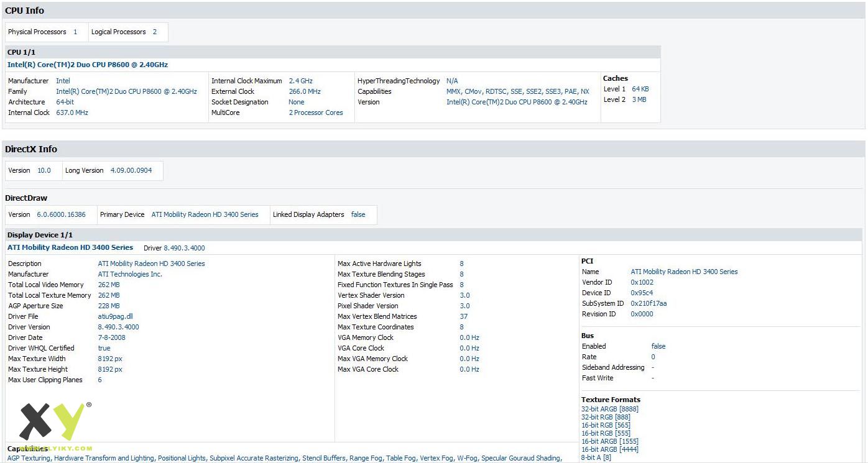
Task: Click the CPU 1/1 header bar
Action: click(333, 52)
